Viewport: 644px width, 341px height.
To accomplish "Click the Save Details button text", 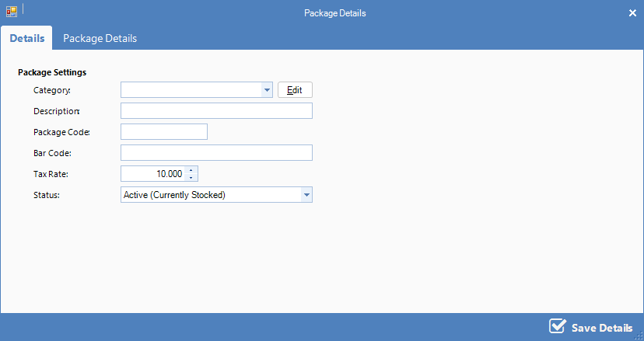I will (x=601, y=328).
